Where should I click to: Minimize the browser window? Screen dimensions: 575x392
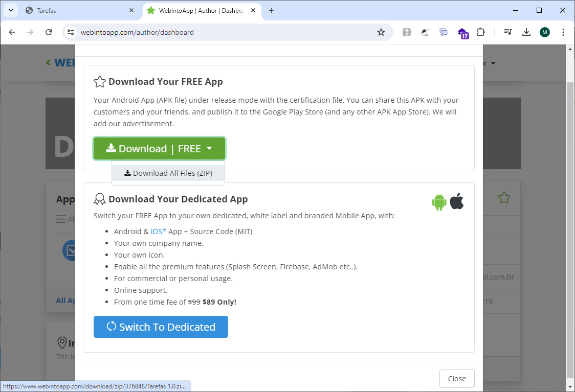pyautogui.click(x=516, y=10)
